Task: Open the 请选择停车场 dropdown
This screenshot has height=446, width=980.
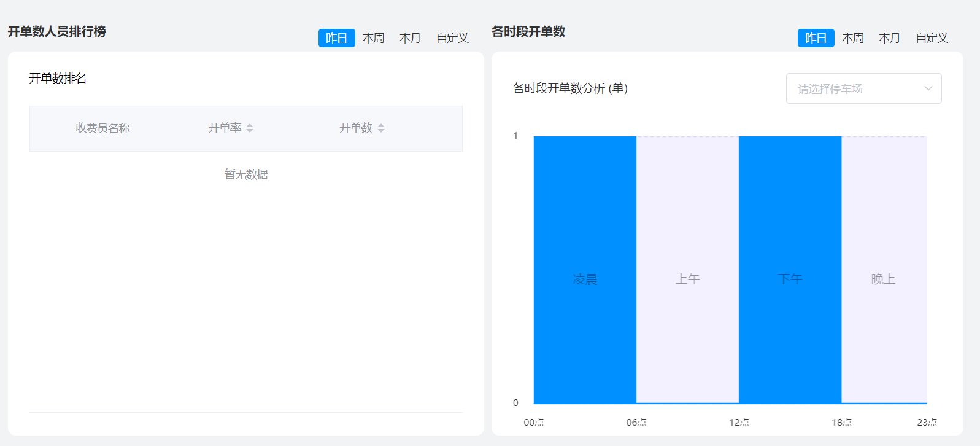Action: [853, 88]
